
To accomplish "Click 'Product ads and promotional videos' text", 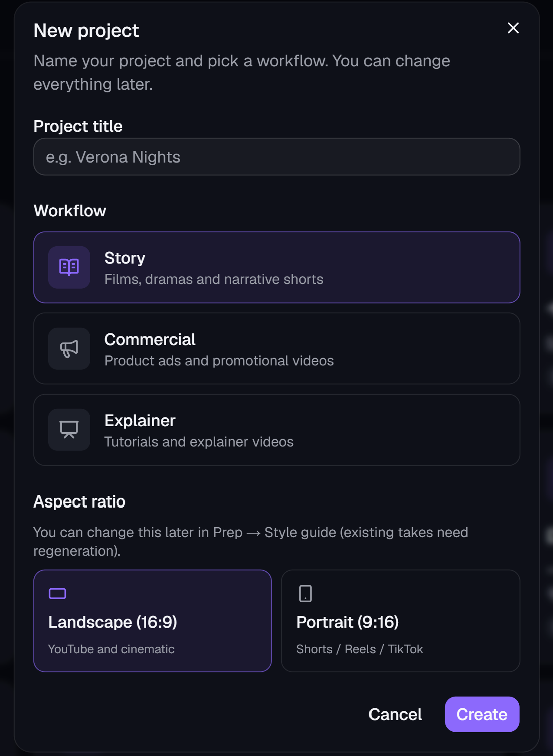I will 219,361.
